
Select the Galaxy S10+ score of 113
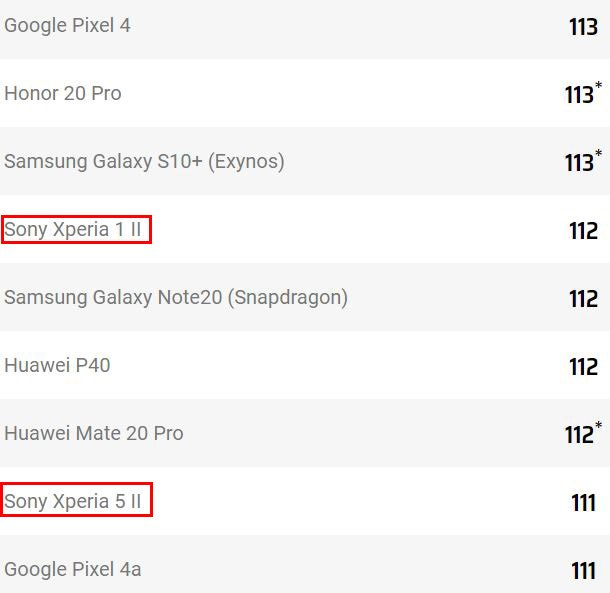579,163
